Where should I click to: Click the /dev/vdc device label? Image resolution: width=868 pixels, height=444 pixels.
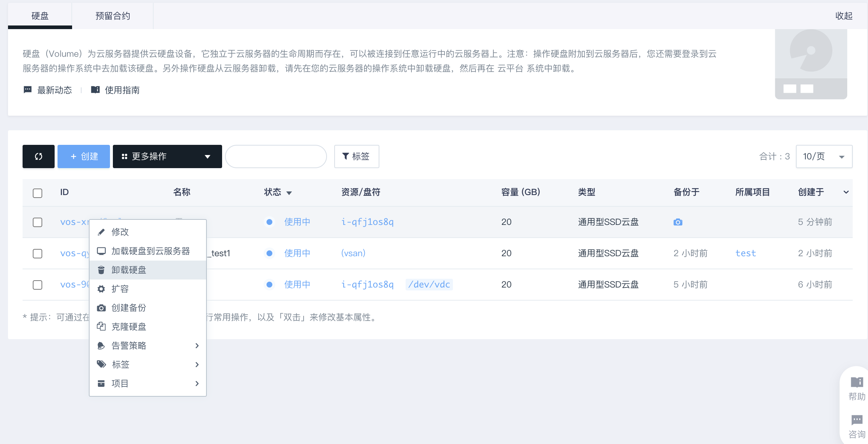[429, 285]
